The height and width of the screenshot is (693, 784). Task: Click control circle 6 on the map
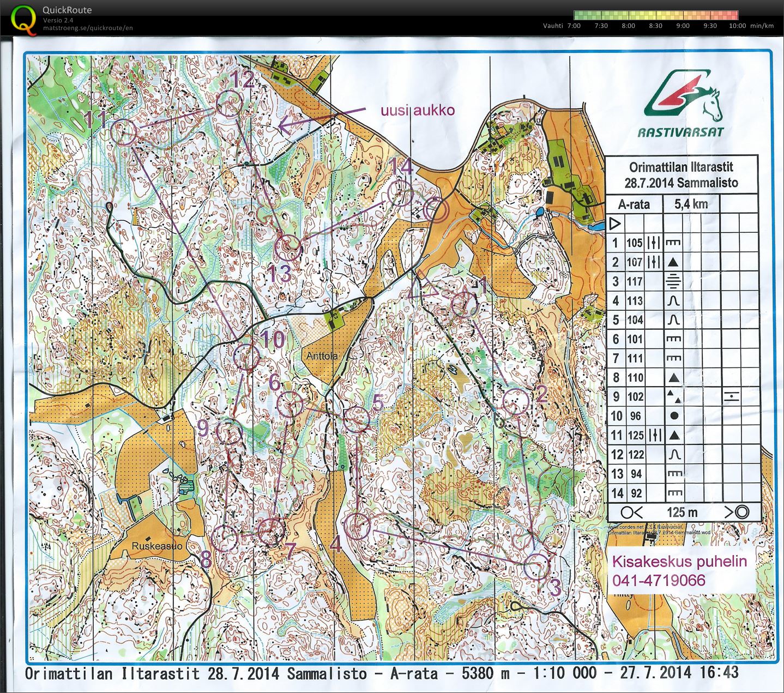[x=290, y=405]
